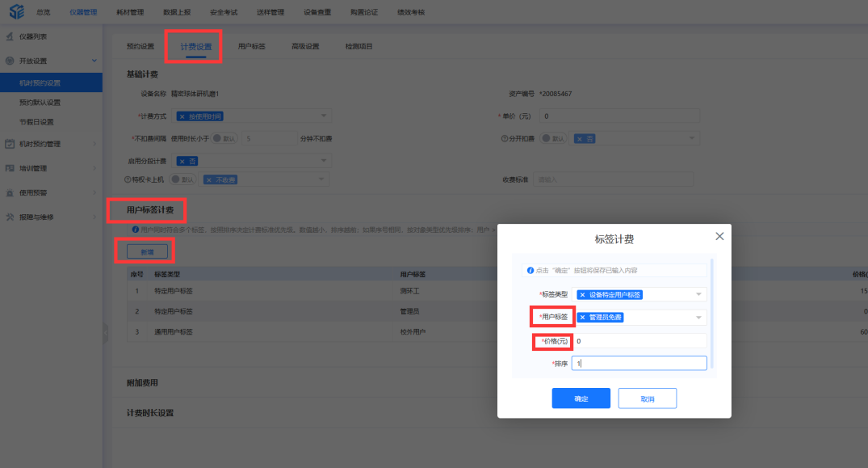Remove the 设备特定用户标签 tag via its x
Image resolution: width=868 pixels, height=468 pixels.
pos(583,295)
